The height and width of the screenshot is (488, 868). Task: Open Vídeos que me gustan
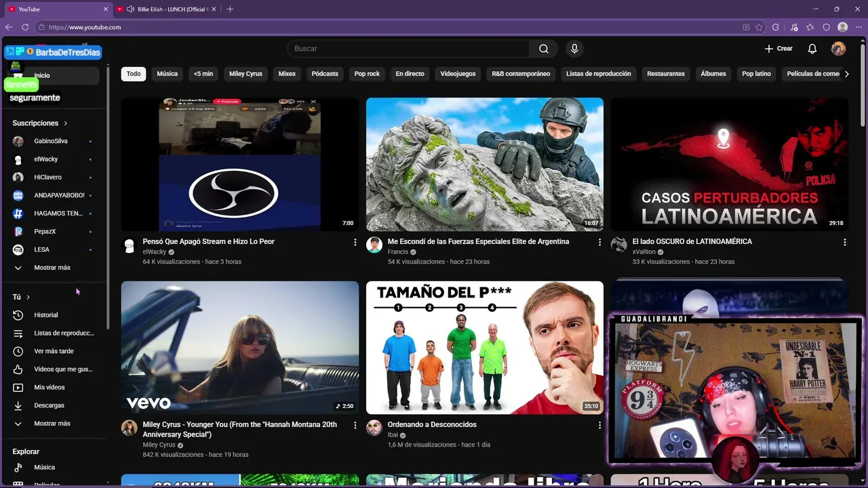[x=54, y=369]
